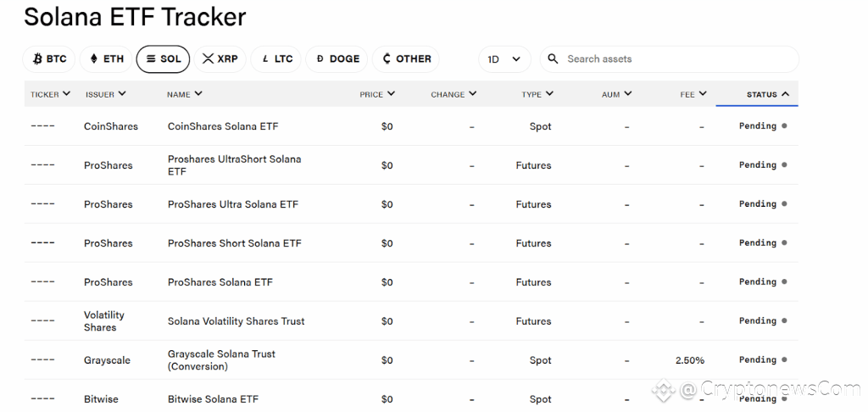Viewport: 868px width, 412px height.
Task: Select the BTC Bitcoin filter chip
Action: [x=48, y=59]
